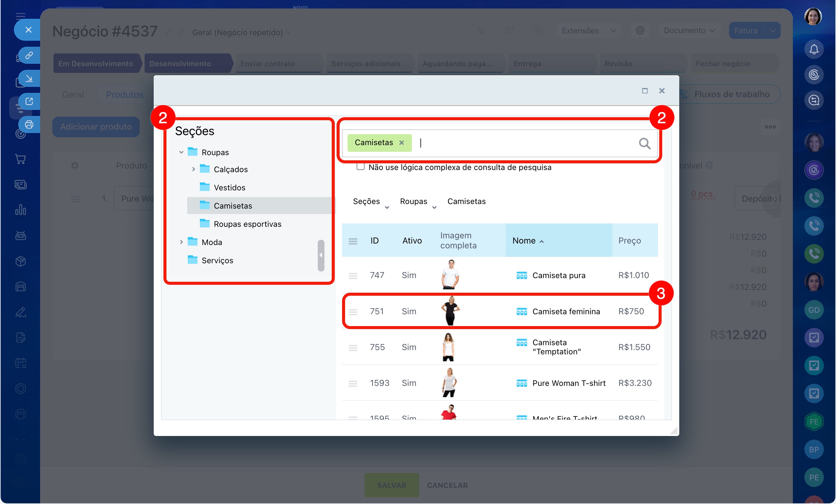The height and width of the screenshot is (504, 836).
Task: Collapse the Roupas folder tree
Action: tap(181, 152)
